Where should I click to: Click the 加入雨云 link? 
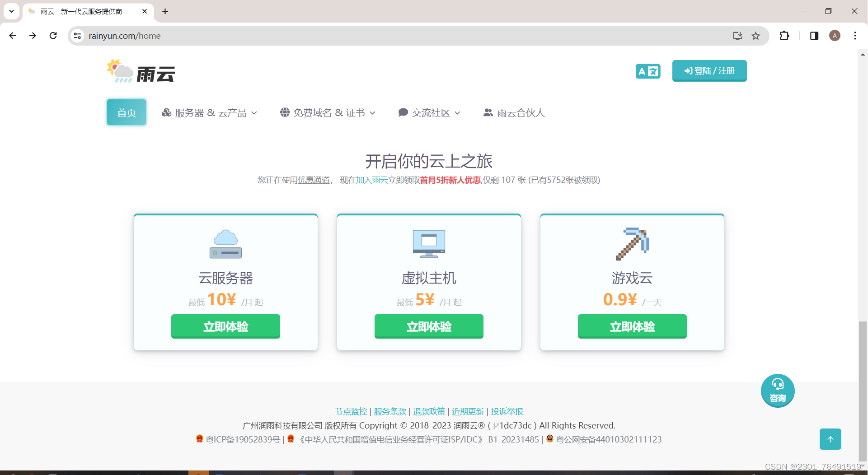click(x=372, y=180)
